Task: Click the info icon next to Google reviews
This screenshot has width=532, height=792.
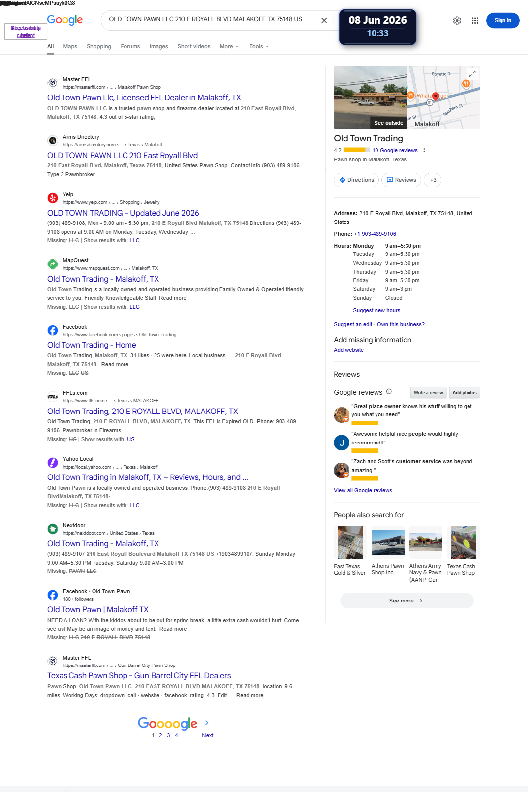Action: click(x=389, y=392)
